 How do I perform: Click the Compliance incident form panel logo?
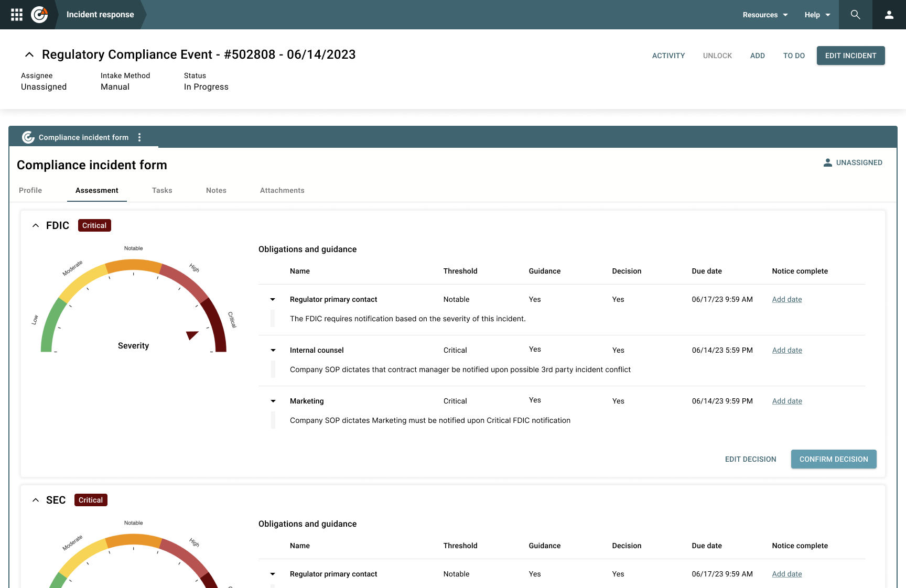click(x=28, y=137)
